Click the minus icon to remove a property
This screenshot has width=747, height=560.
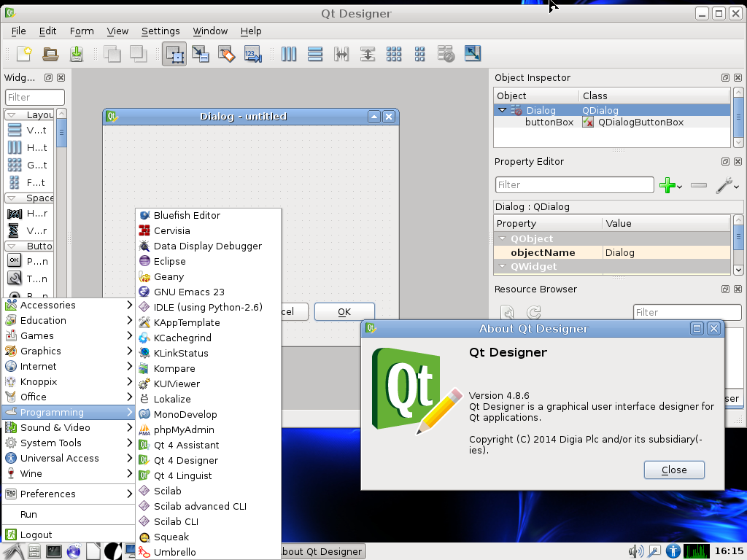pos(698,185)
